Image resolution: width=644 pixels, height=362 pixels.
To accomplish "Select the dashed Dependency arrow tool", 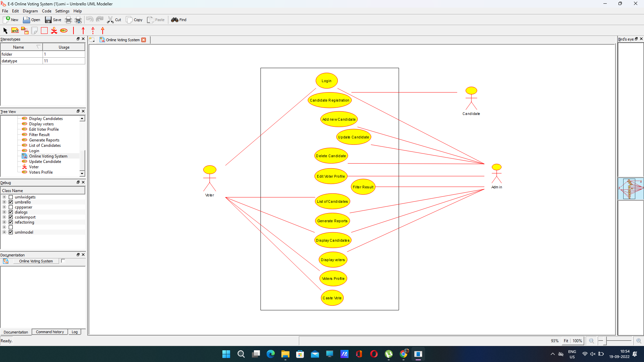I will (93, 30).
